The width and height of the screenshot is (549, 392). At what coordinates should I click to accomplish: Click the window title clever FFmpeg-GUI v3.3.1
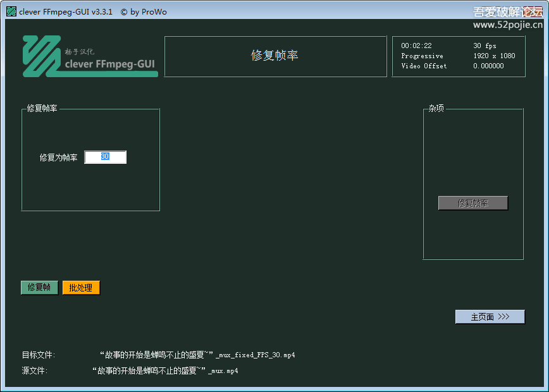pyautogui.click(x=66, y=12)
